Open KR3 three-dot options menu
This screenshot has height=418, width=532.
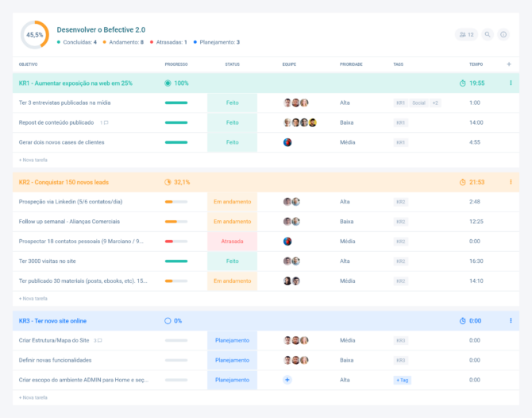tap(511, 321)
